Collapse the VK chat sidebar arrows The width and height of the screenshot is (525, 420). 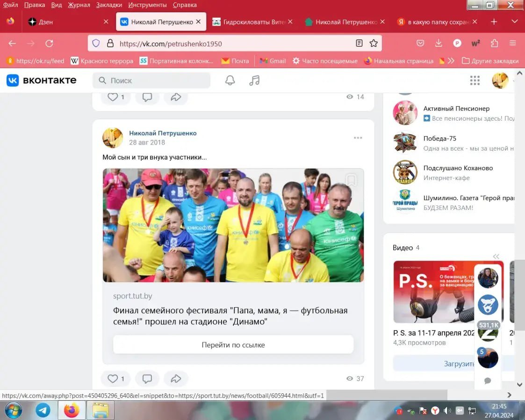click(x=496, y=257)
